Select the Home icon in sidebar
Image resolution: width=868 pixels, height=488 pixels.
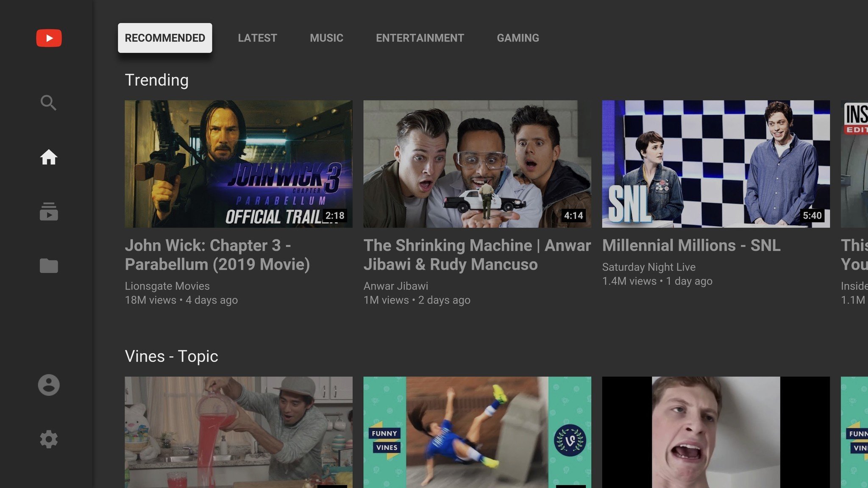pyautogui.click(x=48, y=157)
